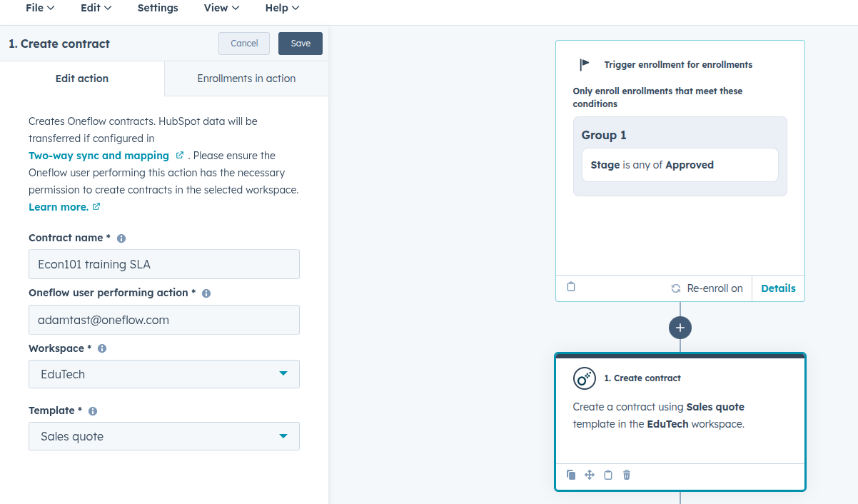Open the Help menu
The image size is (858, 504).
(x=282, y=8)
